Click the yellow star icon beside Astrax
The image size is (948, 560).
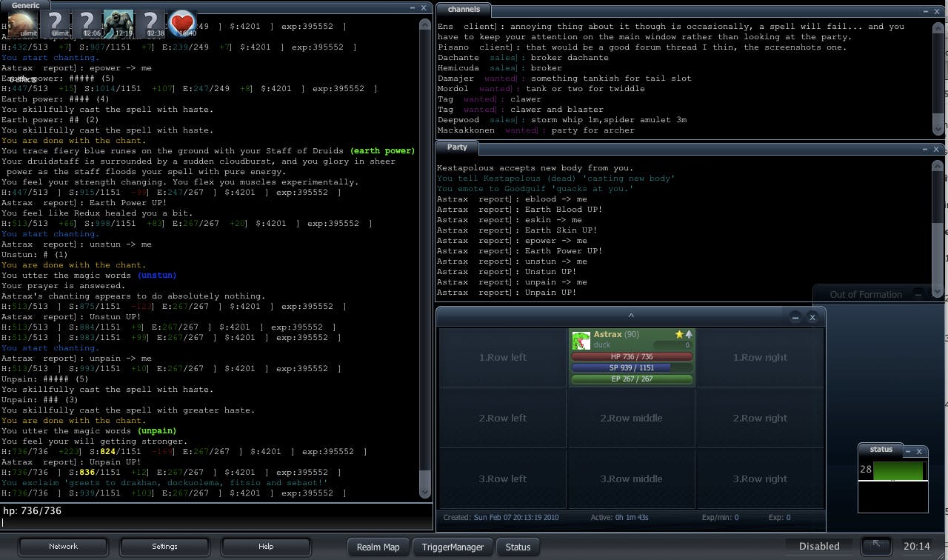tap(679, 335)
